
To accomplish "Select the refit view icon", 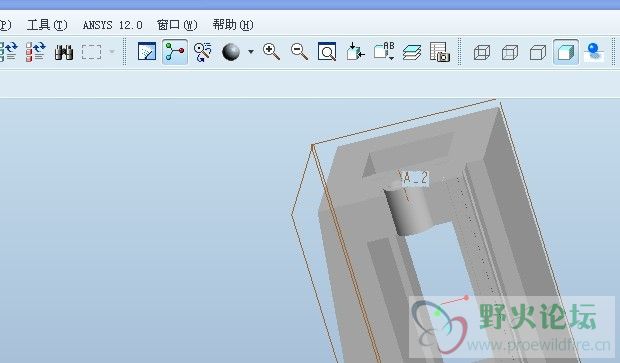I will [x=327, y=52].
